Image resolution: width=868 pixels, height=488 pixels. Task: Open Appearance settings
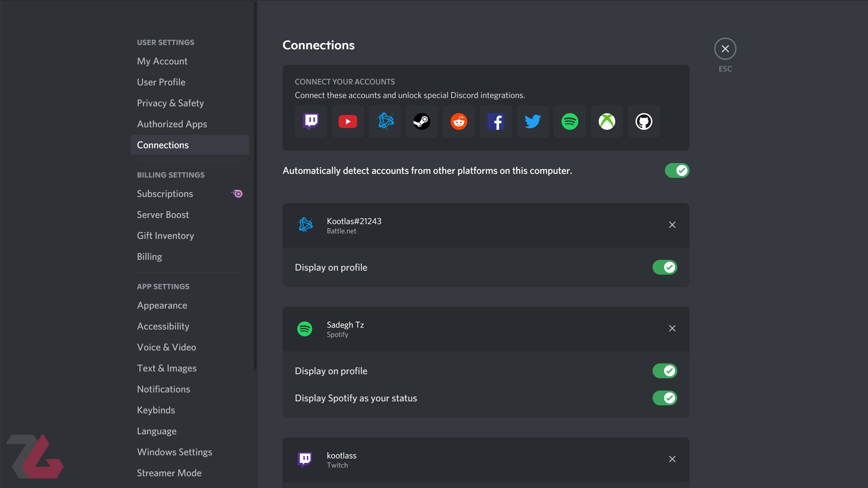click(x=190, y=305)
